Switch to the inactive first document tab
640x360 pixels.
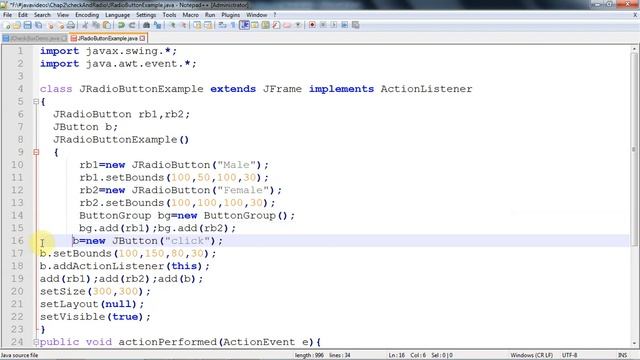point(33,38)
